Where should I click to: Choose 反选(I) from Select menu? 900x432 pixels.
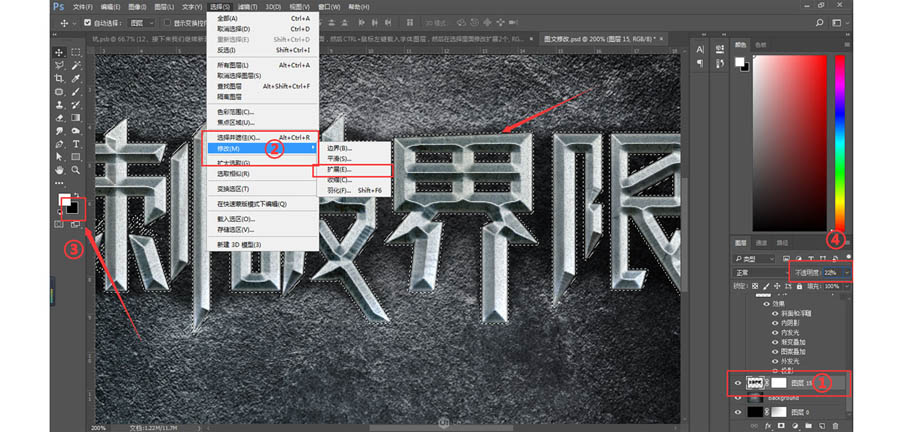[x=262, y=50]
